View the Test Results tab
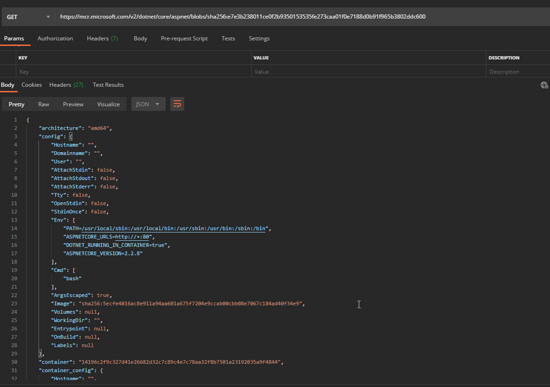The image size is (550, 387). pos(108,85)
